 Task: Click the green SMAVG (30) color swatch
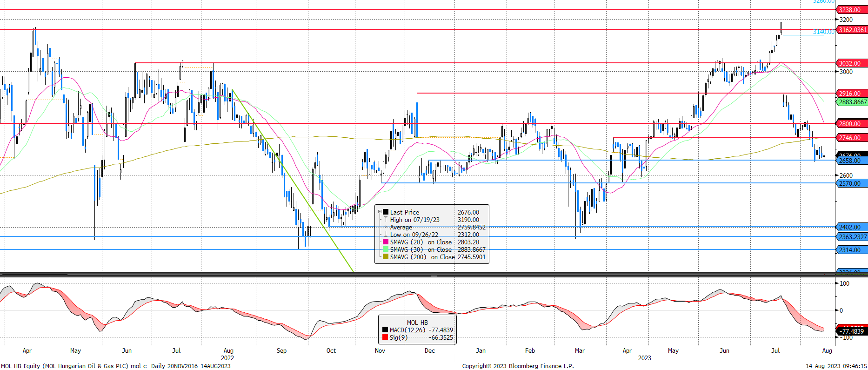(x=386, y=249)
